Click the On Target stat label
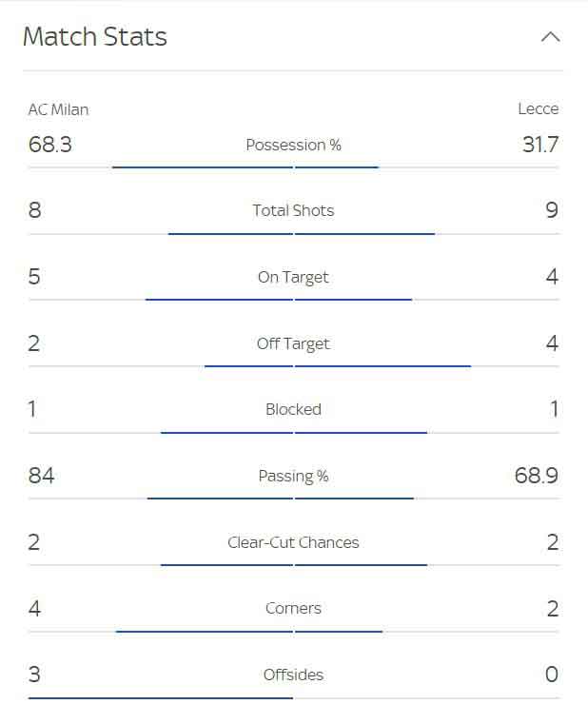This screenshot has width=588, height=724. click(x=293, y=278)
